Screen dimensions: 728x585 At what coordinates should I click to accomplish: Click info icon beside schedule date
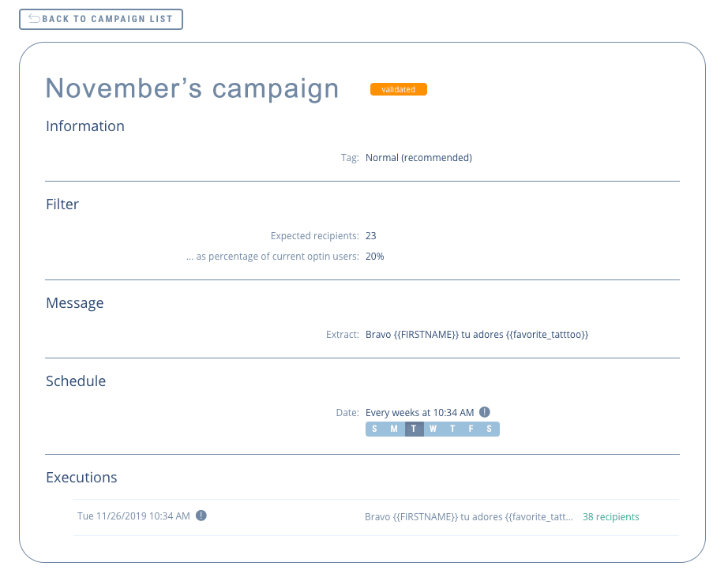click(485, 412)
